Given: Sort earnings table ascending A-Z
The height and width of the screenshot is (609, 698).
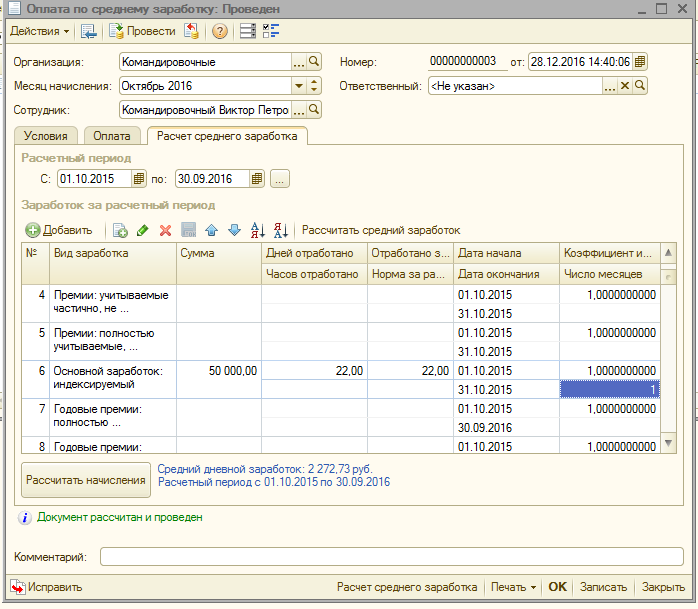Looking at the screenshot, I should (x=258, y=230).
